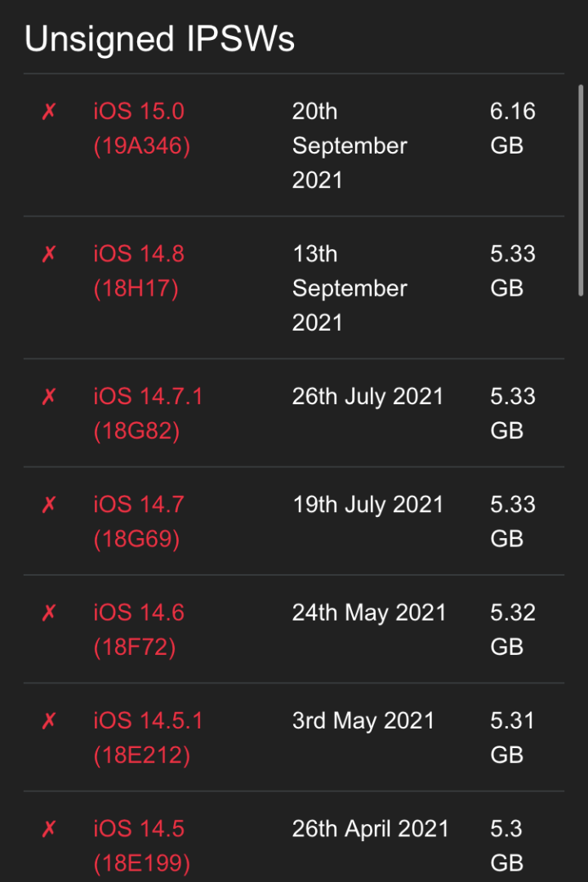This screenshot has height=882, width=588.
Task: Select the iOS 14.7.1 (18G82) link
Action: [148, 413]
